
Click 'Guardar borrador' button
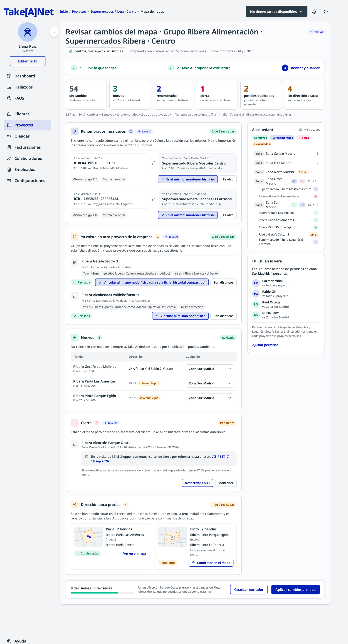pyautogui.click(x=249, y=589)
